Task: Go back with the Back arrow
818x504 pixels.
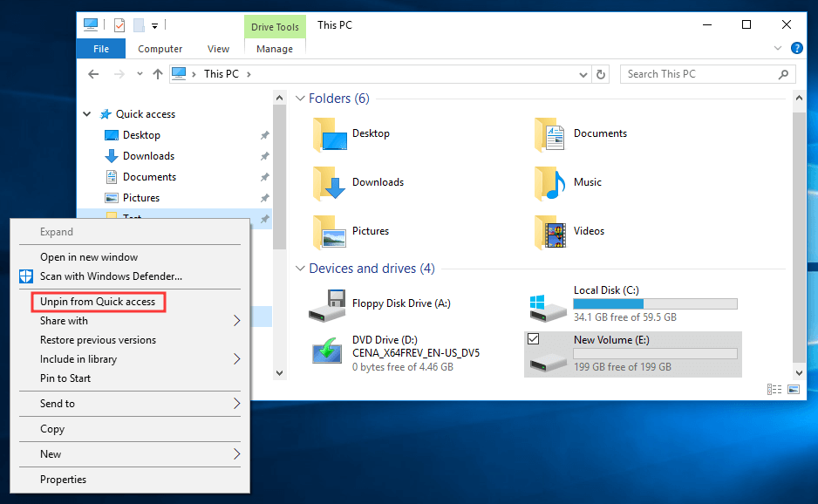Action: click(x=93, y=74)
